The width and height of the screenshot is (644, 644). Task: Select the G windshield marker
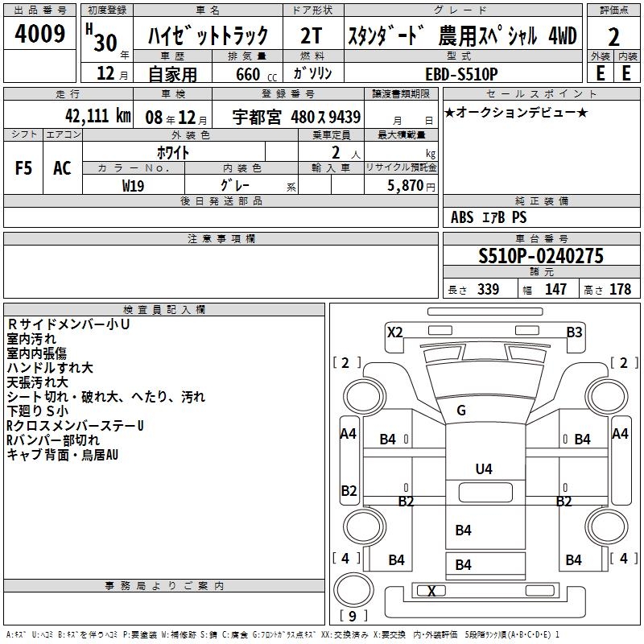pos(461,411)
